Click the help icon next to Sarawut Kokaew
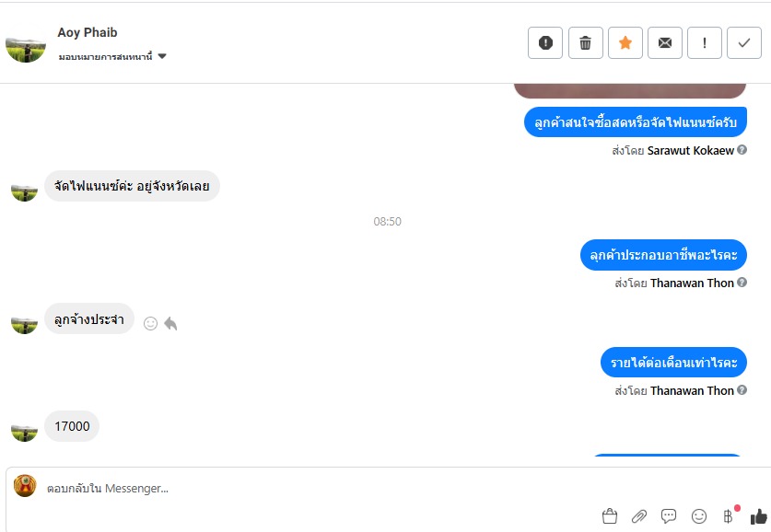The image size is (771, 532). (742, 150)
